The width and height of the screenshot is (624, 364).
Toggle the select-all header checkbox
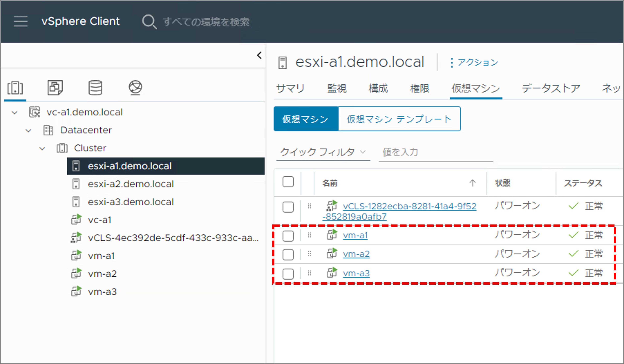[x=288, y=182]
